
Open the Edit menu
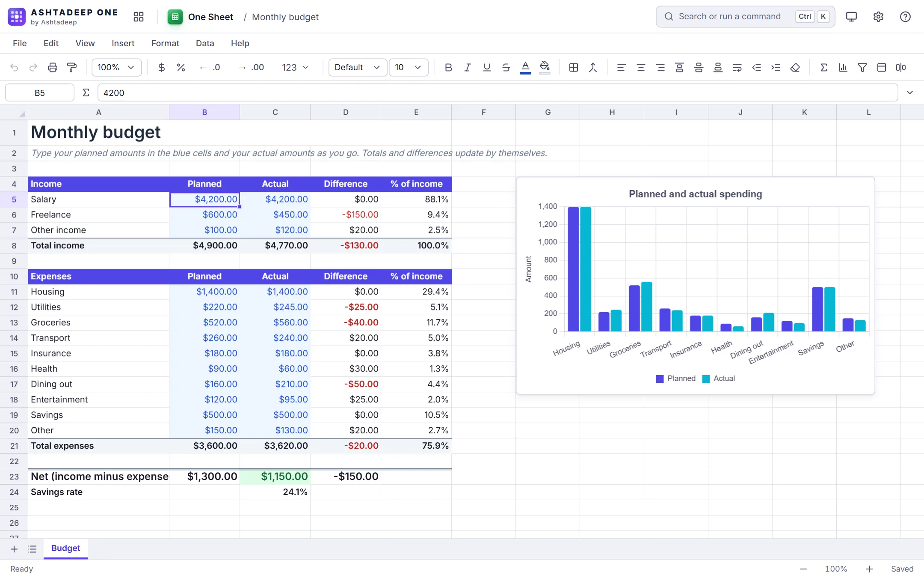(x=51, y=43)
